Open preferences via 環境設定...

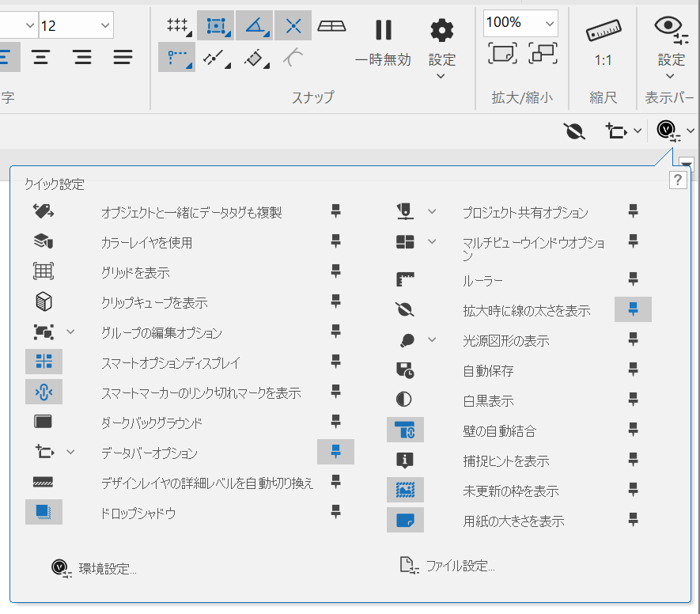[x=108, y=568]
